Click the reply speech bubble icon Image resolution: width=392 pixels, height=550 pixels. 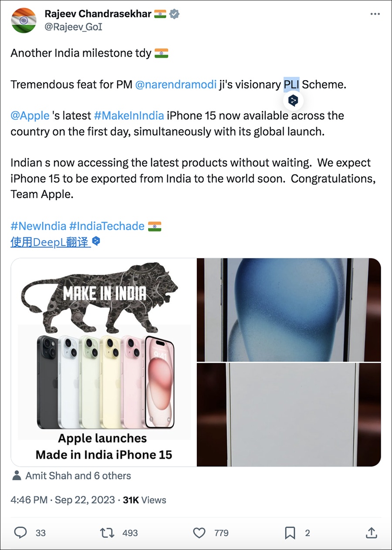[x=20, y=533]
